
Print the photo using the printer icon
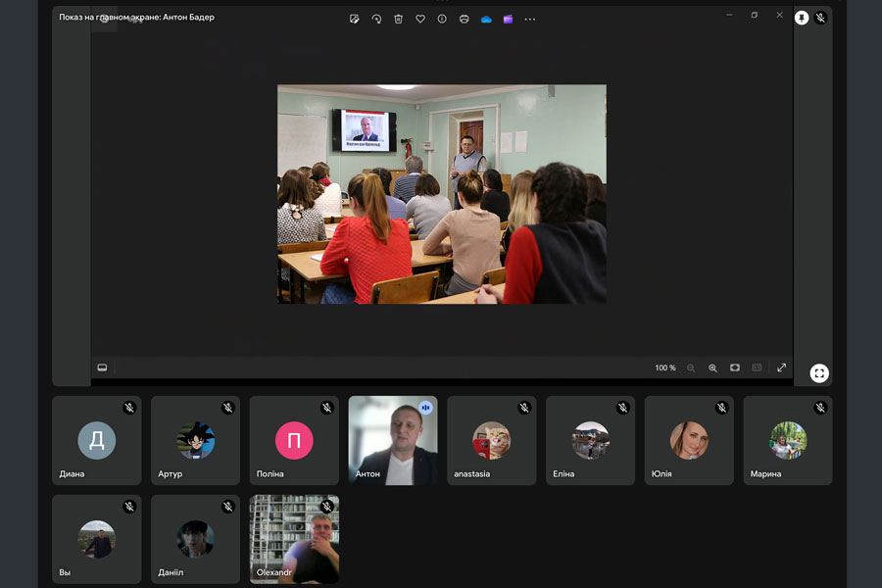465,19
